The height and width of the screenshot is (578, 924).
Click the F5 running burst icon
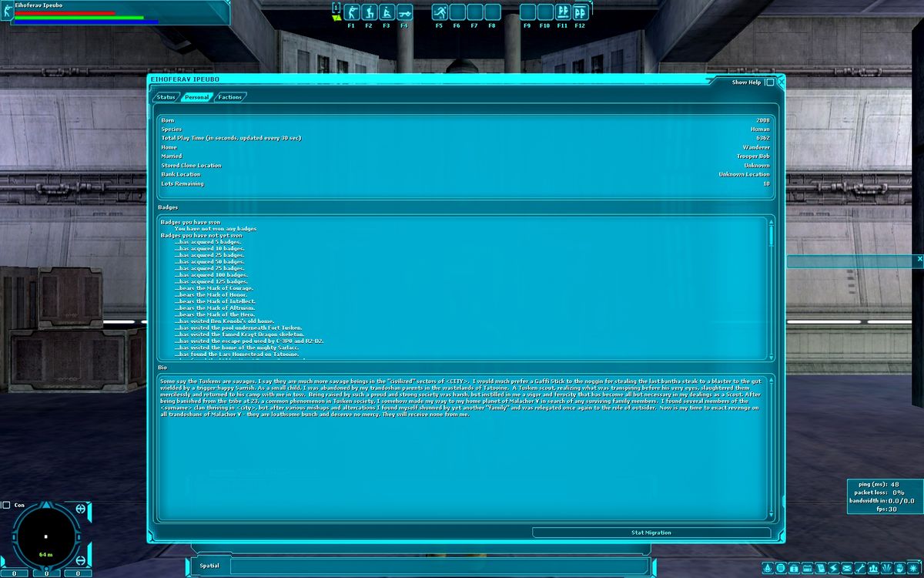pos(440,12)
